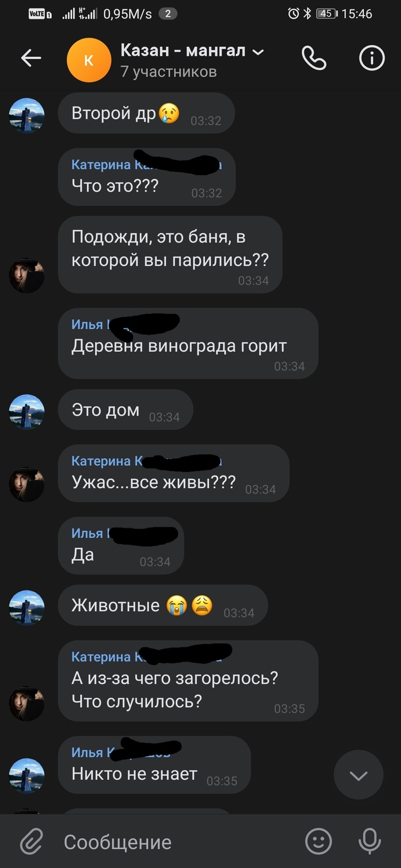Jump to latest messages with down arrow
The height and width of the screenshot is (868, 401).
[359, 775]
